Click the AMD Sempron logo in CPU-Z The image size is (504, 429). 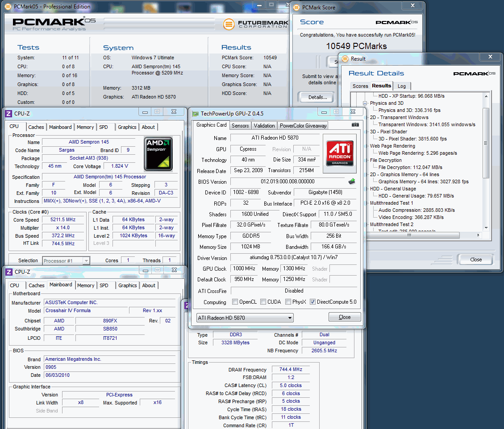[158, 153]
